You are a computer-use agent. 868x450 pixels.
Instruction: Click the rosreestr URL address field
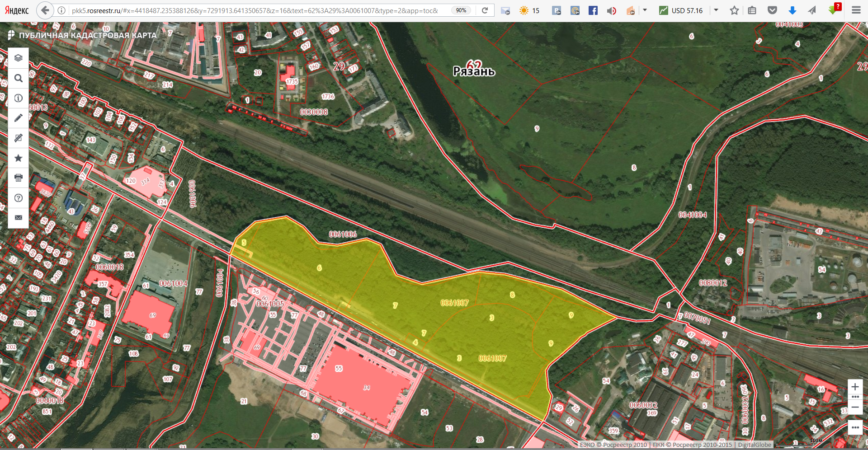[255, 10]
